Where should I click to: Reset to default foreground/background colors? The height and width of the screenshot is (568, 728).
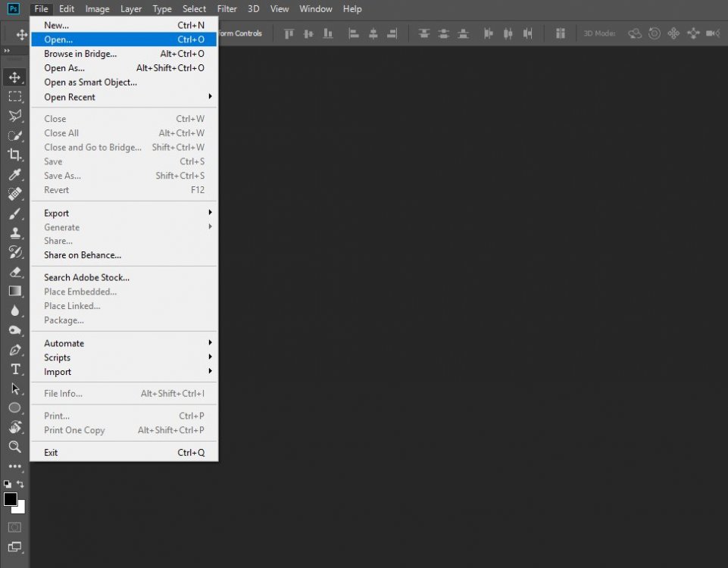tap(7, 484)
